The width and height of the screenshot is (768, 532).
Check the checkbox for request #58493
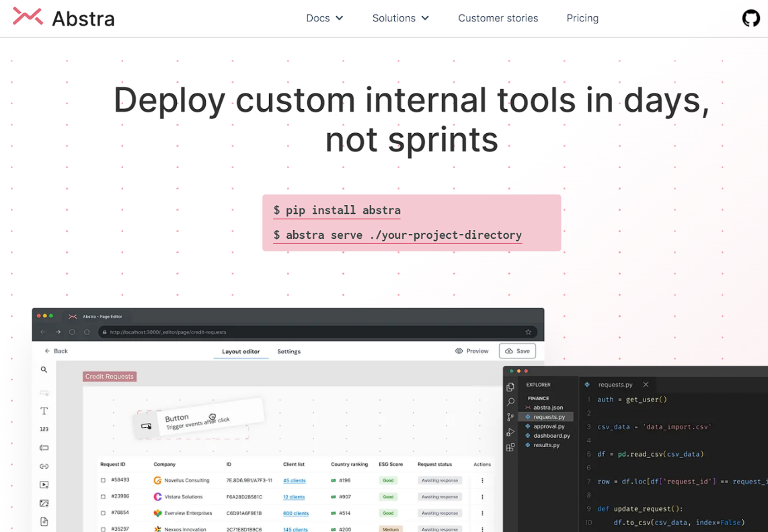pos(103,480)
